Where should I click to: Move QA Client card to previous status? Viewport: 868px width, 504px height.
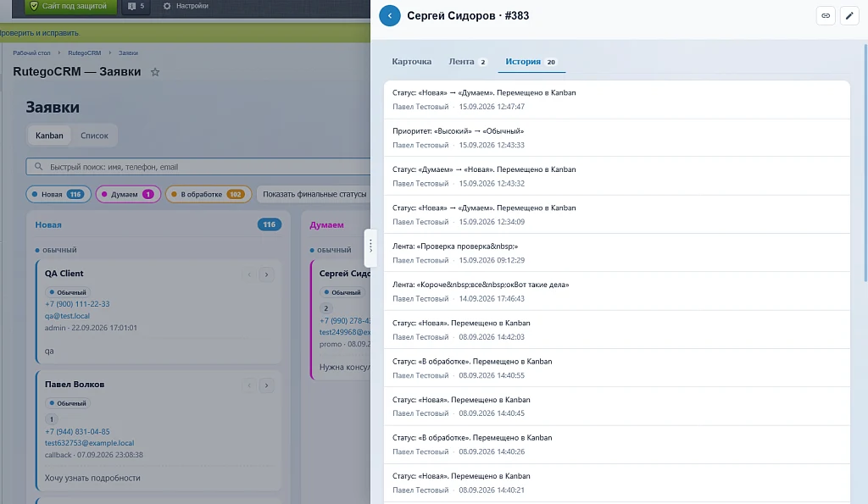249,274
